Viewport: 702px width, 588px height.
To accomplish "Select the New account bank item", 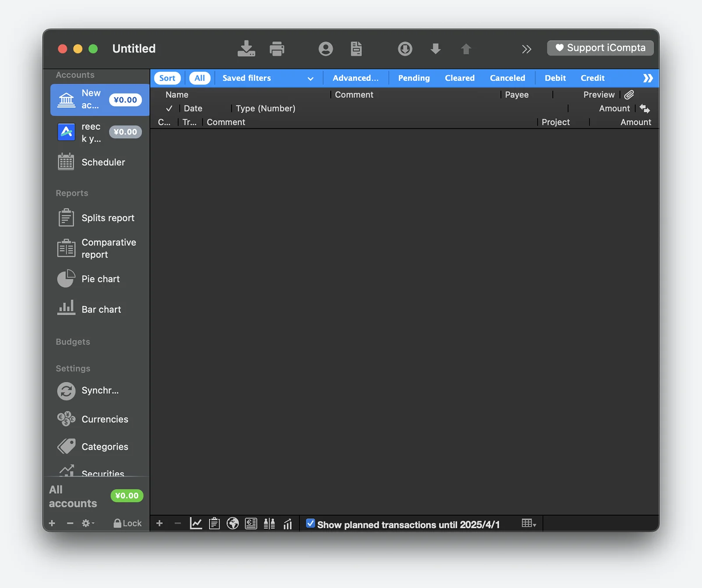I will (100, 100).
